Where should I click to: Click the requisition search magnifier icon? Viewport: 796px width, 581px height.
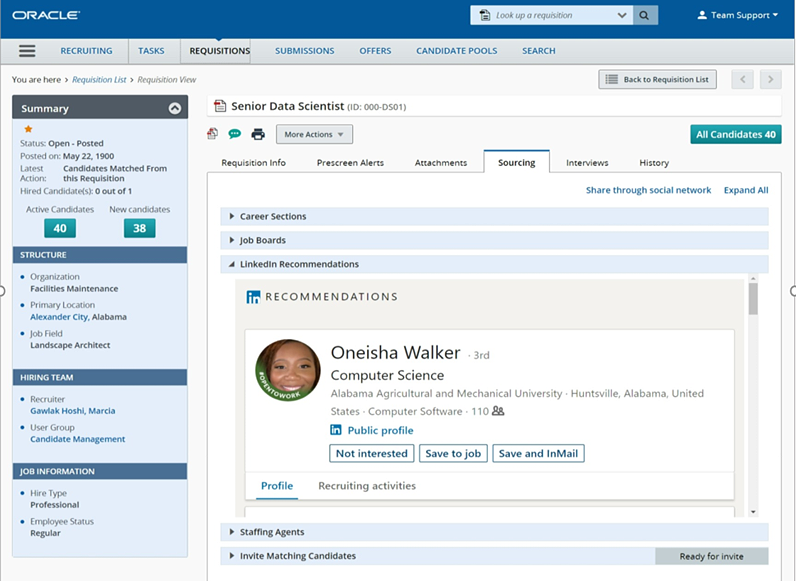[x=647, y=15]
